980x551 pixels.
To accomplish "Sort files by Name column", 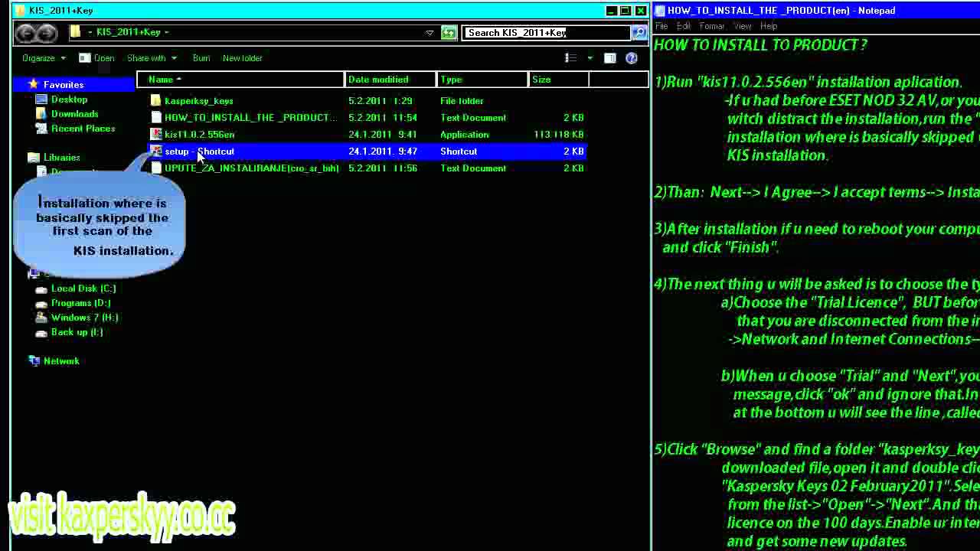I will [x=241, y=80].
